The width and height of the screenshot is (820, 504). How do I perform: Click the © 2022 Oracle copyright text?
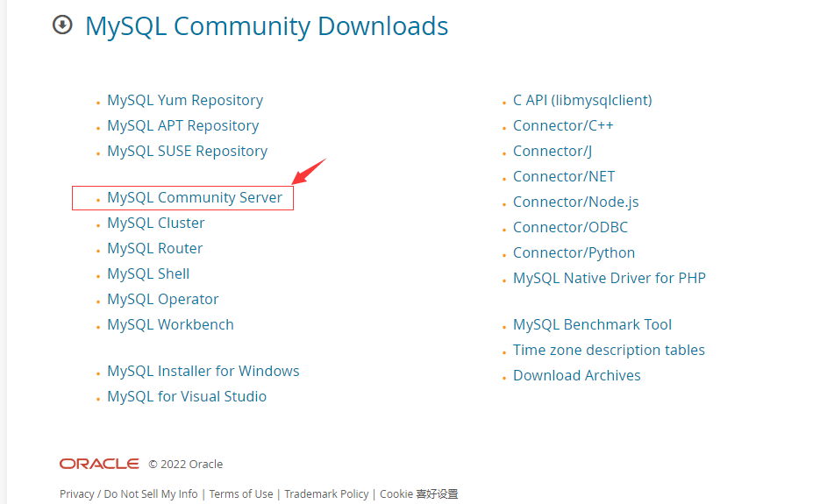pyautogui.click(x=186, y=465)
